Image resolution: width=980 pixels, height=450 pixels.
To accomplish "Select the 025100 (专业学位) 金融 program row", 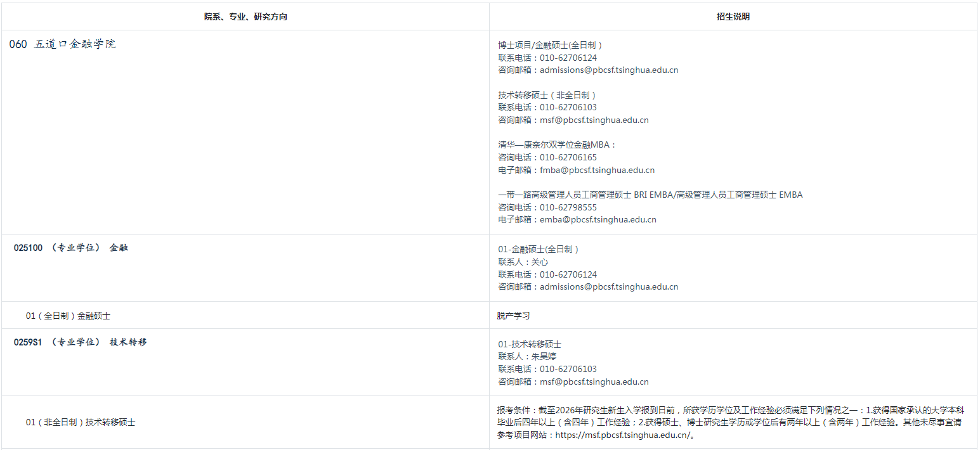I will pos(71,248).
